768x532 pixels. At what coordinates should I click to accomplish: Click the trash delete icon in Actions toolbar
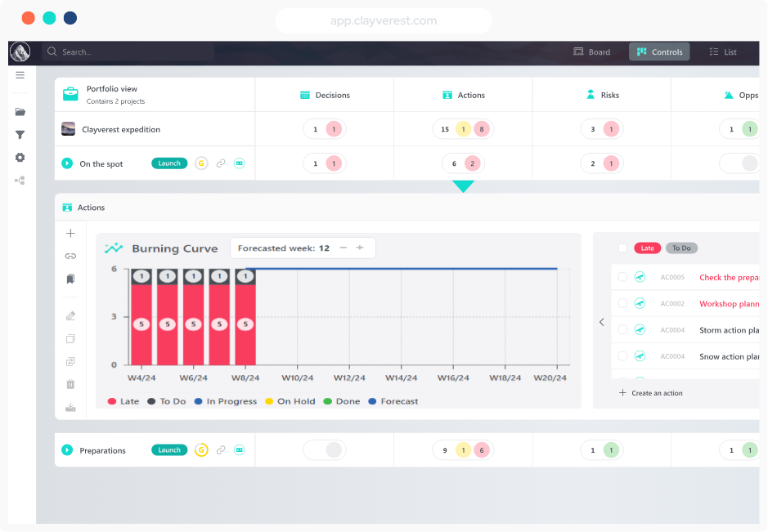70,384
